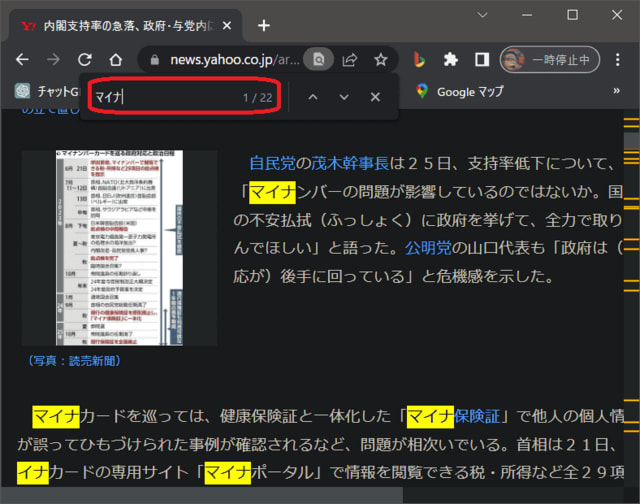
Task: Open the Extensions puzzle icon
Action: click(x=450, y=59)
